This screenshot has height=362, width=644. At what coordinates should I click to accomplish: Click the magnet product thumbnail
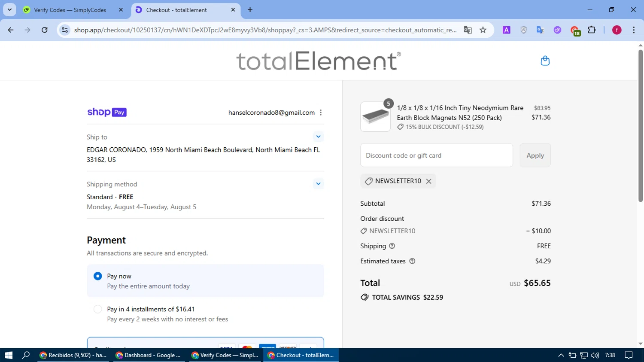(375, 117)
